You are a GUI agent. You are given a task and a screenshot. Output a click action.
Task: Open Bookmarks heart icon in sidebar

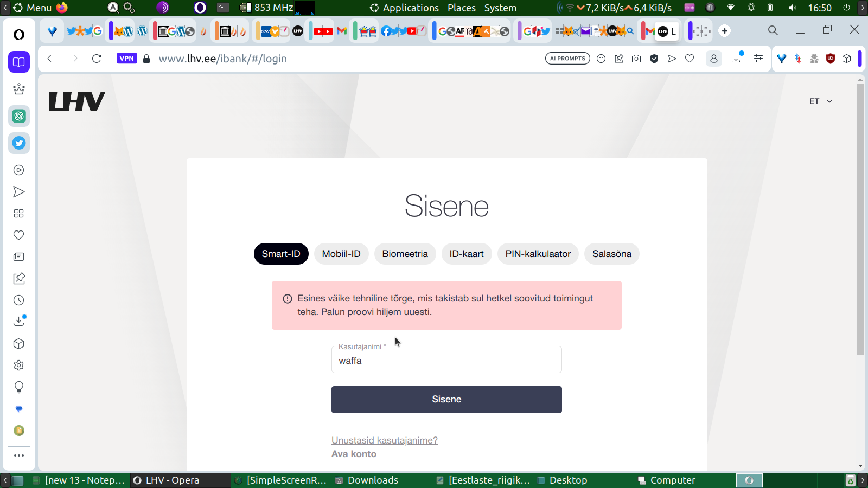click(x=19, y=235)
